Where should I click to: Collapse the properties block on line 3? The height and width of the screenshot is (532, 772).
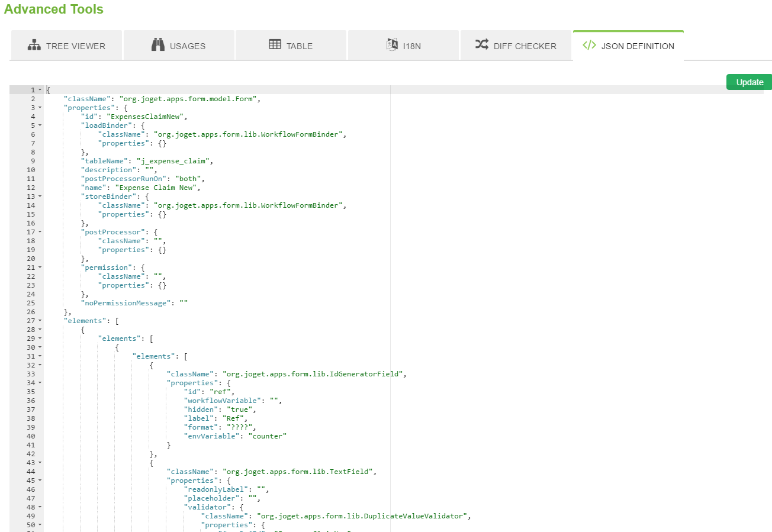click(40, 108)
